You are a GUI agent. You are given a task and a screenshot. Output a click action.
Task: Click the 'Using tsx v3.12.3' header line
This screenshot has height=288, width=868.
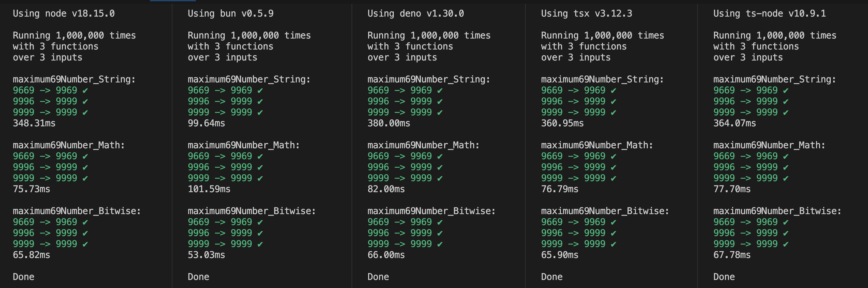(587, 14)
